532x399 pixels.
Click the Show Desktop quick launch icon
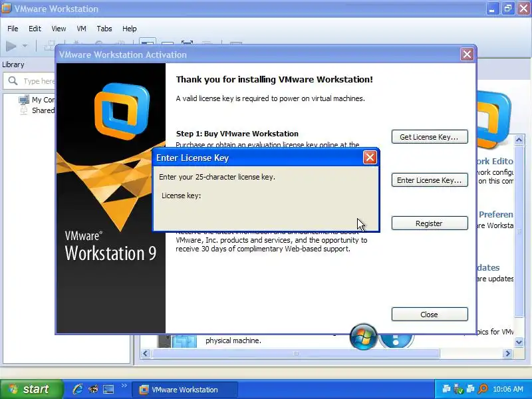108,389
